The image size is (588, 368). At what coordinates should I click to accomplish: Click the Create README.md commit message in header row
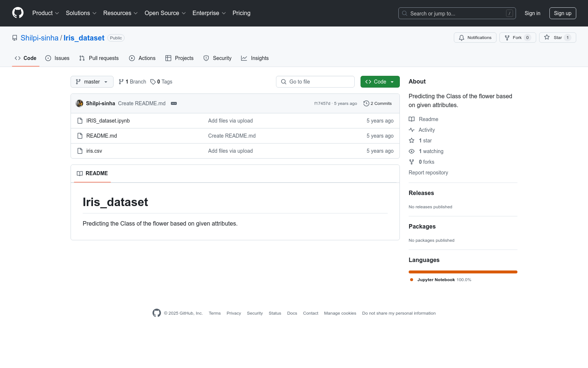pyautogui.click(x=142, y=103)
